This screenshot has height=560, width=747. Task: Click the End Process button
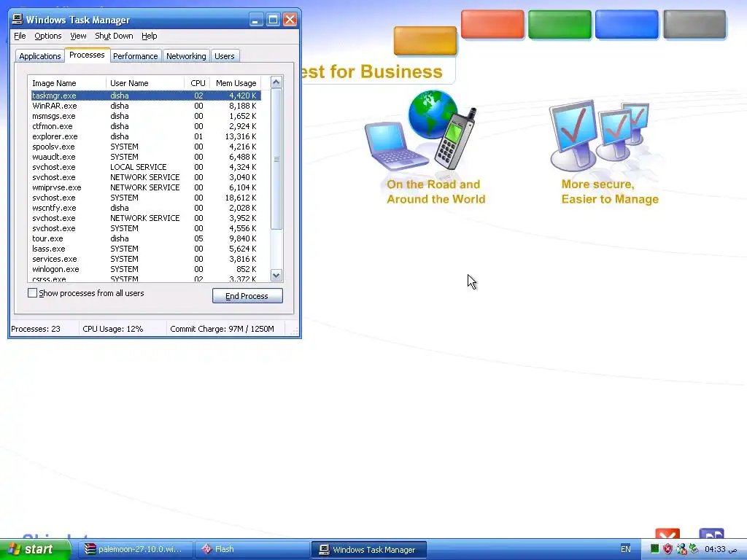(x=247, y=296)
